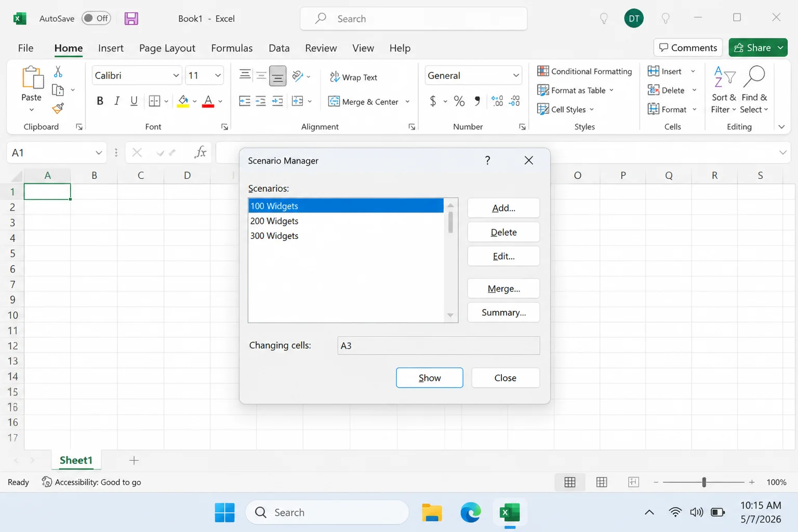Click the Scenario Manager help question mark
Viewport: 798px width, 532px height.
coord(487,160)
